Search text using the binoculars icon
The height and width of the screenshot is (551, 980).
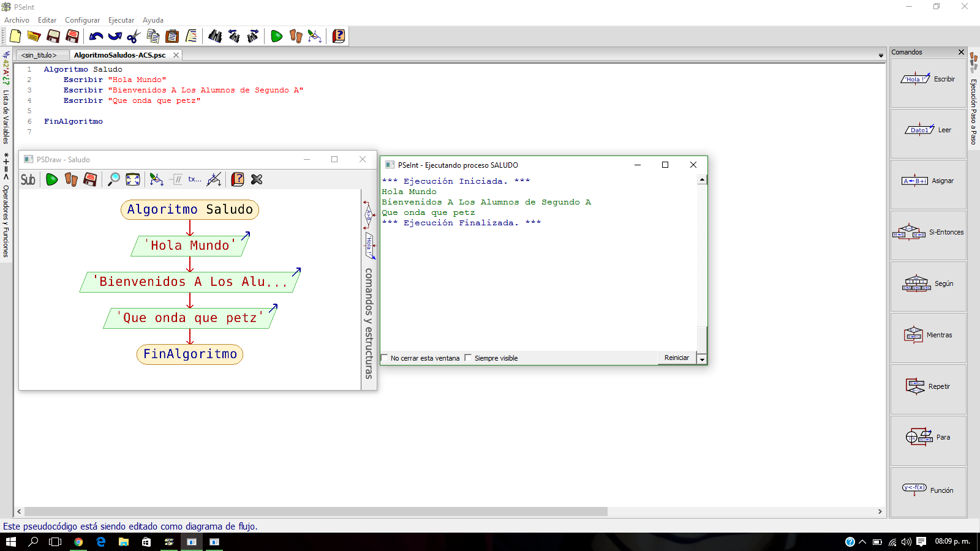point(215,36)
